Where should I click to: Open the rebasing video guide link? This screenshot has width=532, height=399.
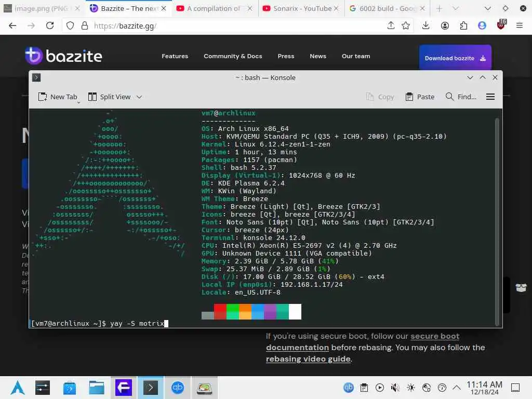pyautogui.click(x=308, y=359)
